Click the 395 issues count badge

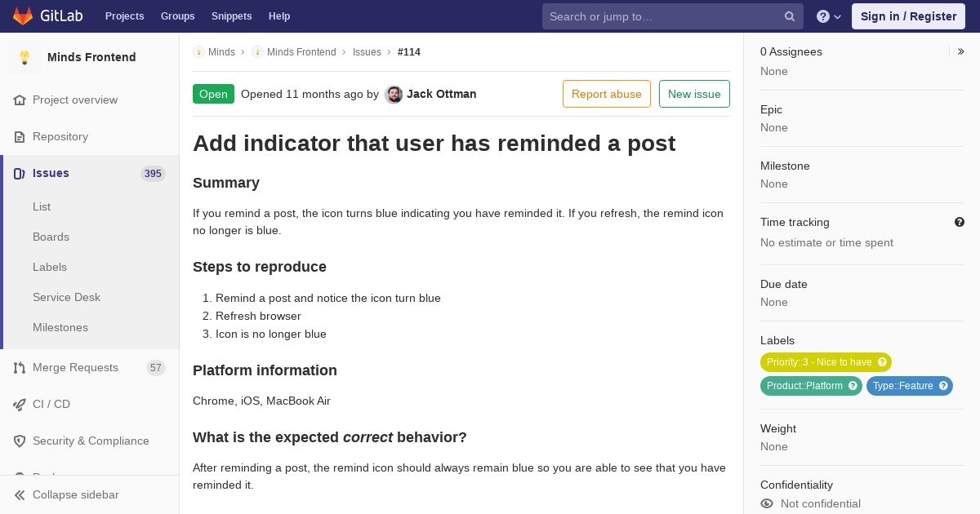(153, 173)
